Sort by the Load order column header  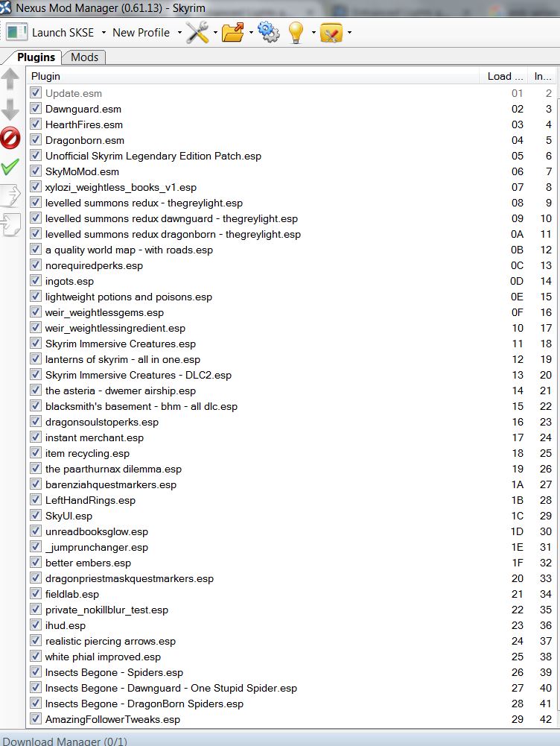point(504,76)
